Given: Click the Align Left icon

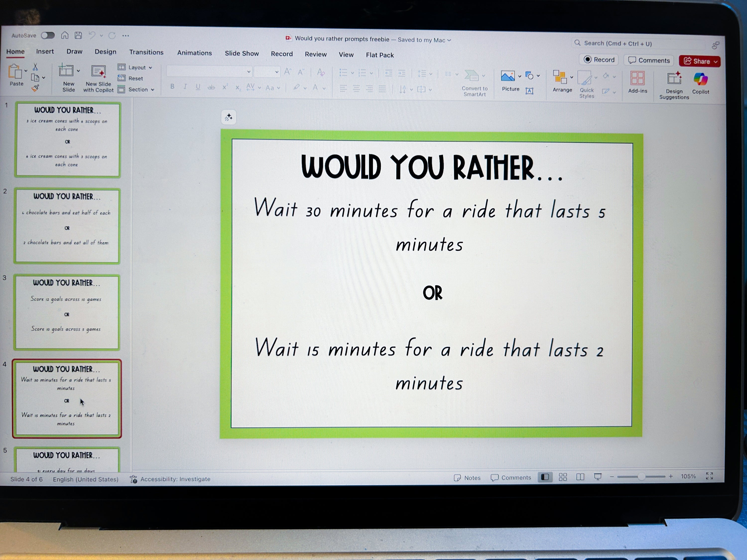Looking at the screenshot, I should tap(343, 89).
